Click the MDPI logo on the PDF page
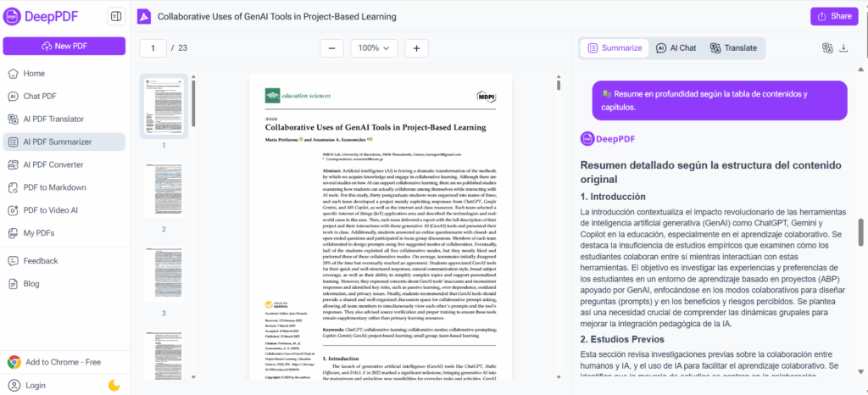Screen dimensions: 868x395 (486, 97)
